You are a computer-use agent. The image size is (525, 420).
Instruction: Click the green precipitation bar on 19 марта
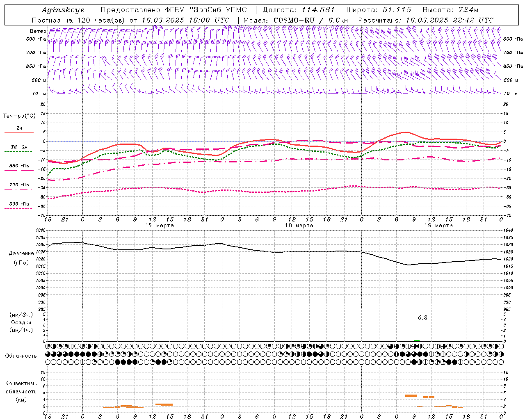point(417,340)
